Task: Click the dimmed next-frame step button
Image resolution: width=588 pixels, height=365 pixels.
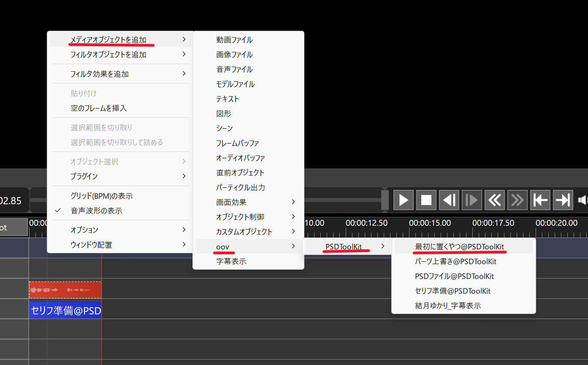Action: click(x=472, y=200)
